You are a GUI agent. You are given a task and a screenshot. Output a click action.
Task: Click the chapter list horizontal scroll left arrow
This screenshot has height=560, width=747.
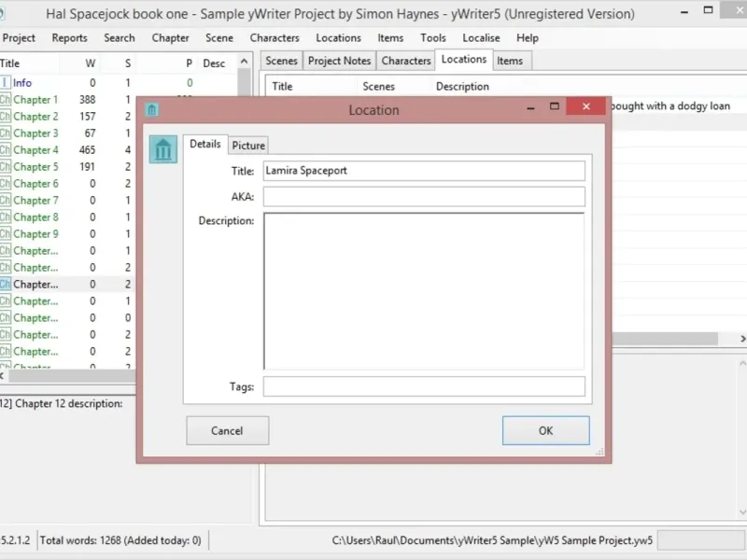(3, 376)
